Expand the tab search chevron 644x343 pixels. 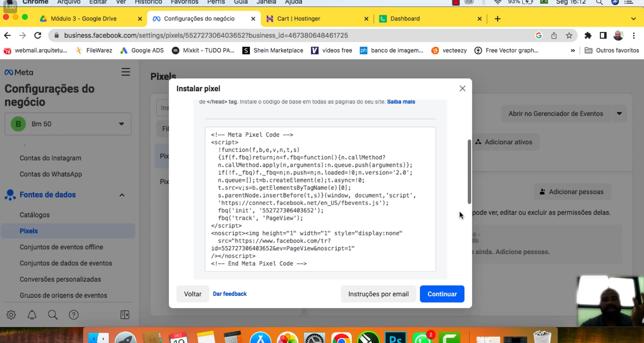coord(634,19)
